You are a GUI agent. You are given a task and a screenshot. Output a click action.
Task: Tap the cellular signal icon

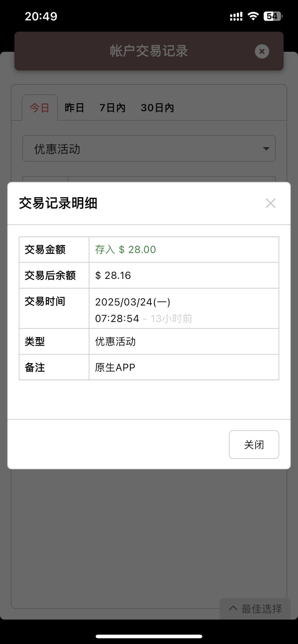pos(236,16)
